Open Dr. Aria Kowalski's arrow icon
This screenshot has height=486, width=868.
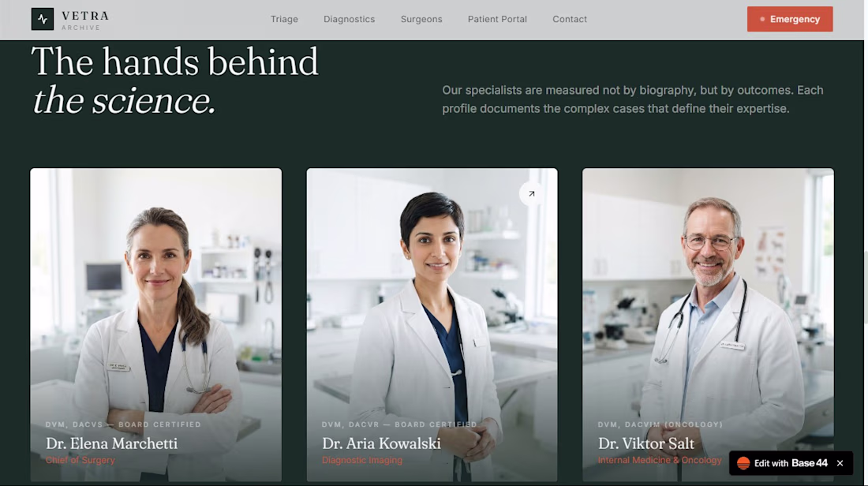pyautogui.click(x=531, y=194)
